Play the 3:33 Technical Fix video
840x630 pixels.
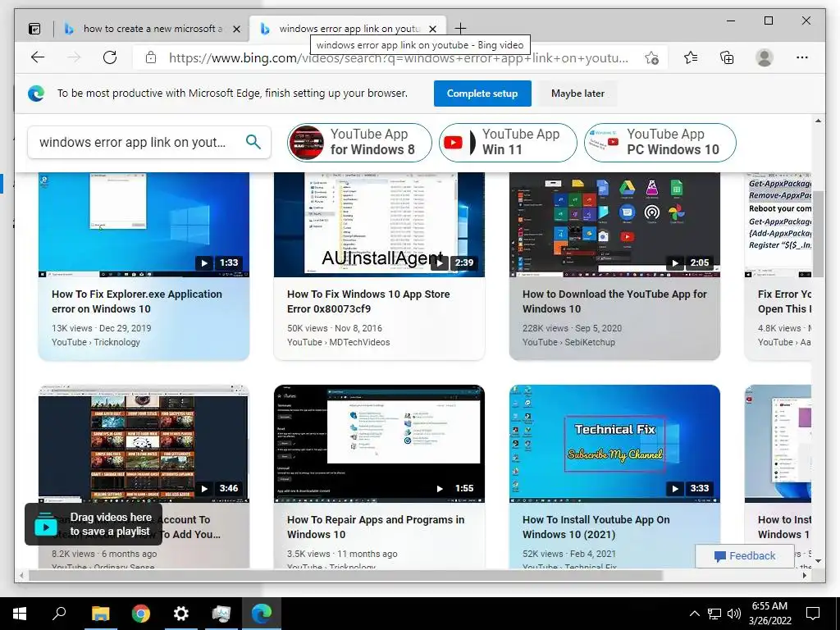(675, 489)
